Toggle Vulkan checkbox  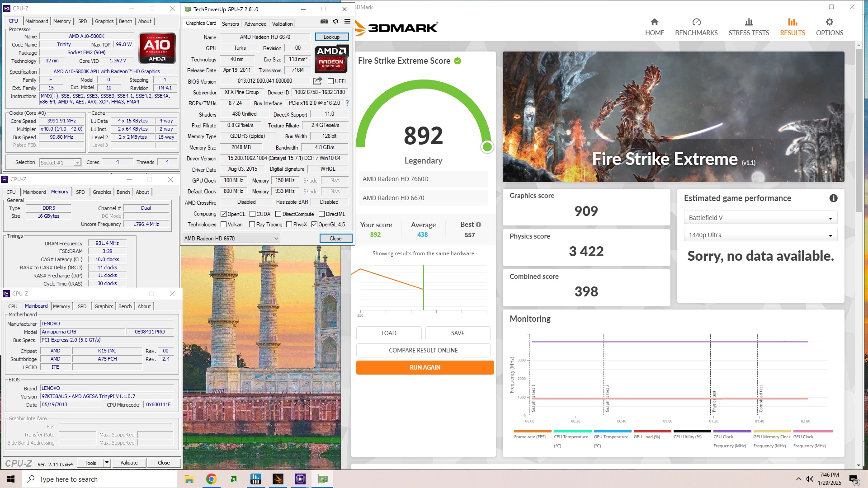point(223,225)
